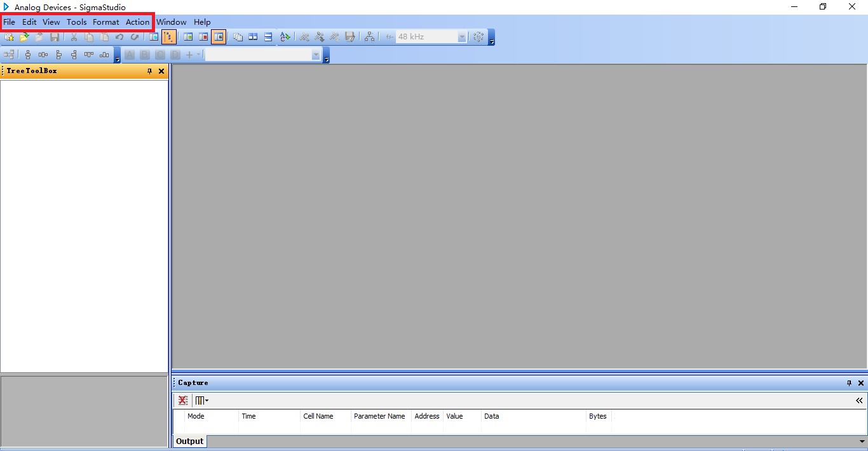Click the tile windows stacked icon

pyautogui.click(x=268, y=37)
